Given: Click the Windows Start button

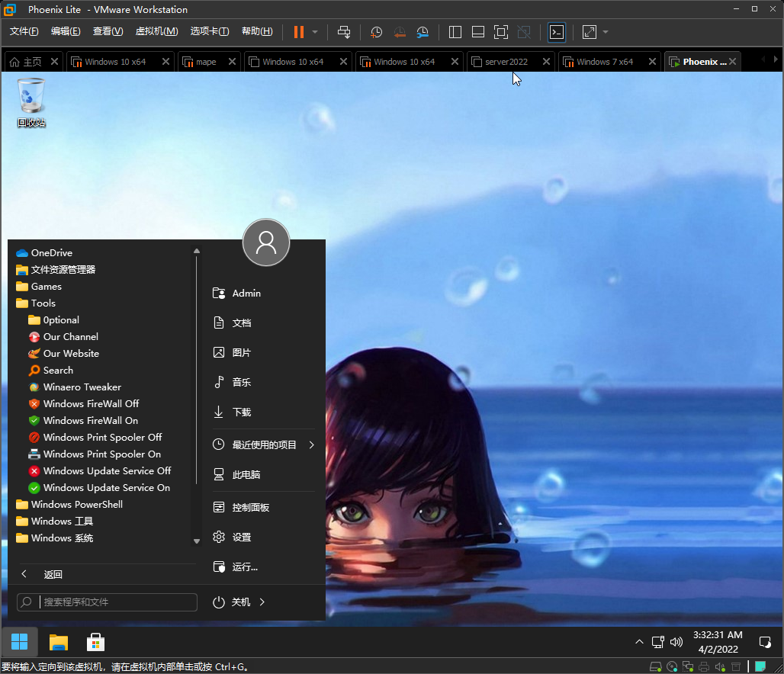Looking at the screenshot, I should click(x=20, y=642).
